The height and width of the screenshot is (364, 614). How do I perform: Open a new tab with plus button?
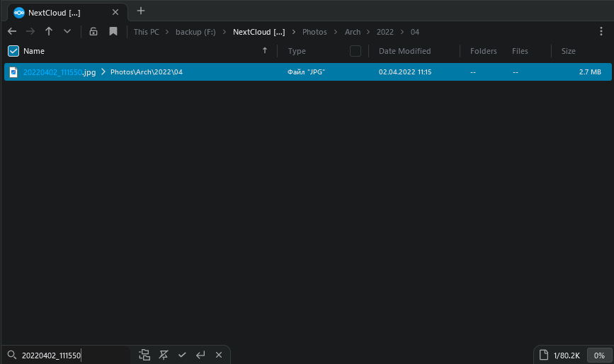pos(141,11)
